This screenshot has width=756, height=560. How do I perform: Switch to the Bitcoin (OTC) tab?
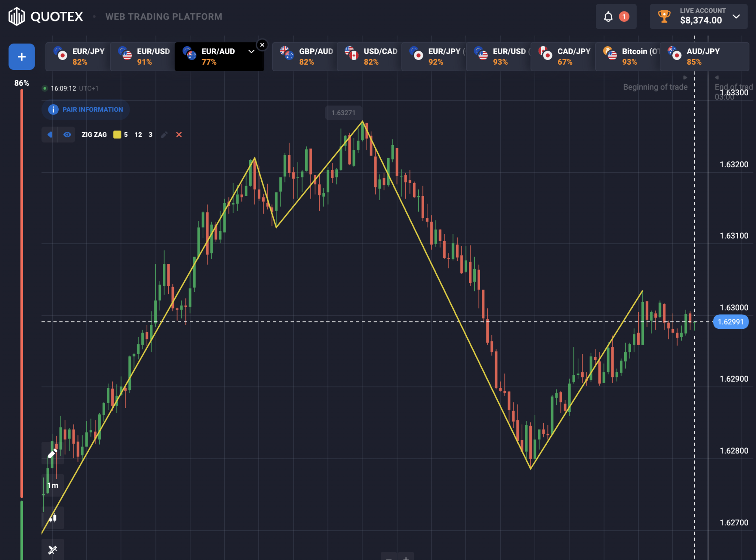coord(628,57)
